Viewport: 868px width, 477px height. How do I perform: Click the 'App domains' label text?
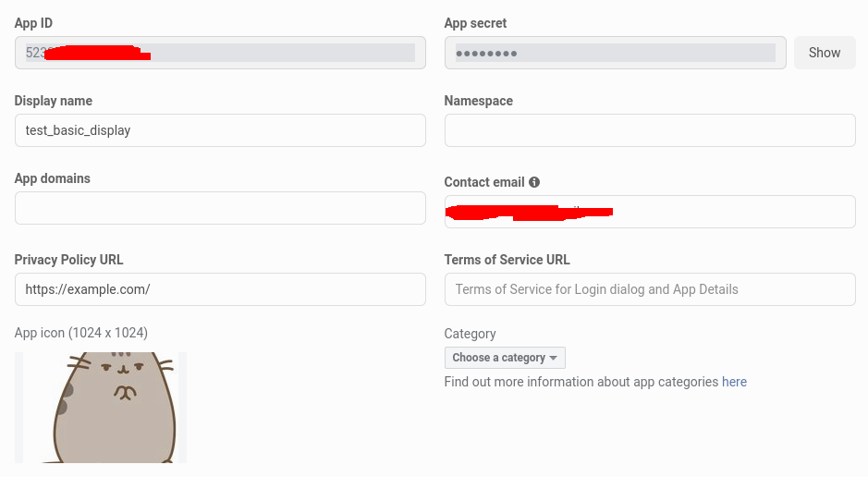click(53, 178)
